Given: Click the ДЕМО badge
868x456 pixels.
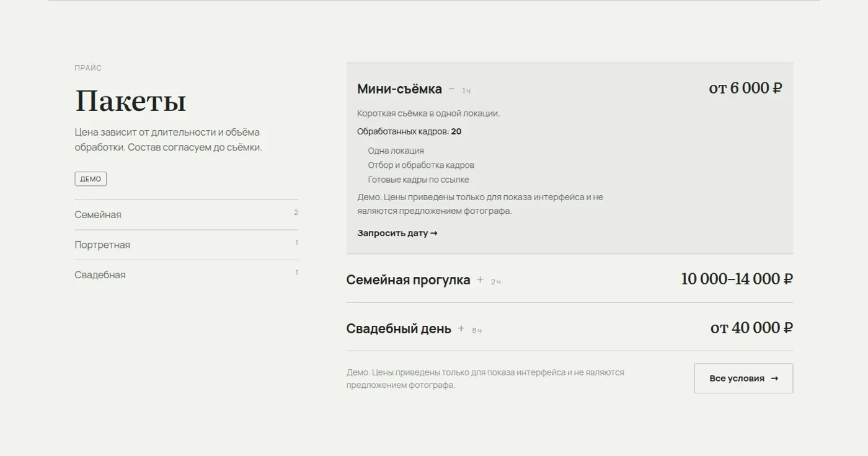Looking at the screenshot, I should 91,179.
